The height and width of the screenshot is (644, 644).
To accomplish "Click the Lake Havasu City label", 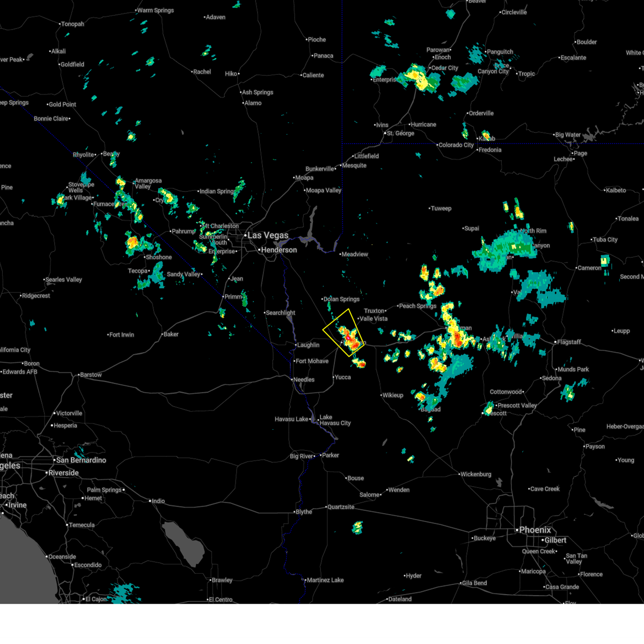I will pos(335,420).
